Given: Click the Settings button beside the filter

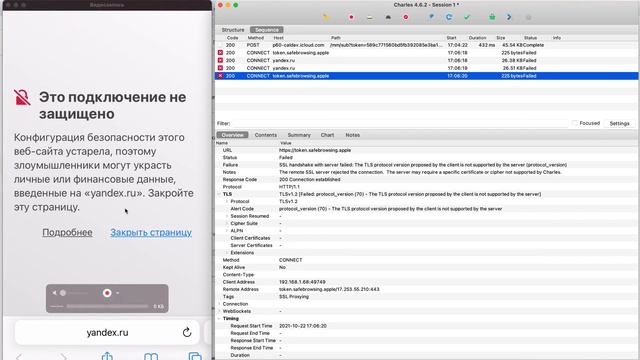Looking at the screenshot, I should tap(619, 123).
